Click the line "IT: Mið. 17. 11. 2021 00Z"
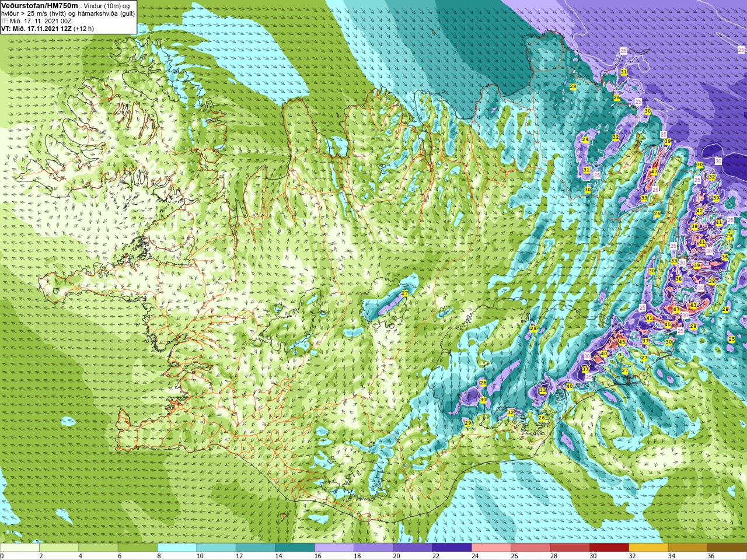 36,21
